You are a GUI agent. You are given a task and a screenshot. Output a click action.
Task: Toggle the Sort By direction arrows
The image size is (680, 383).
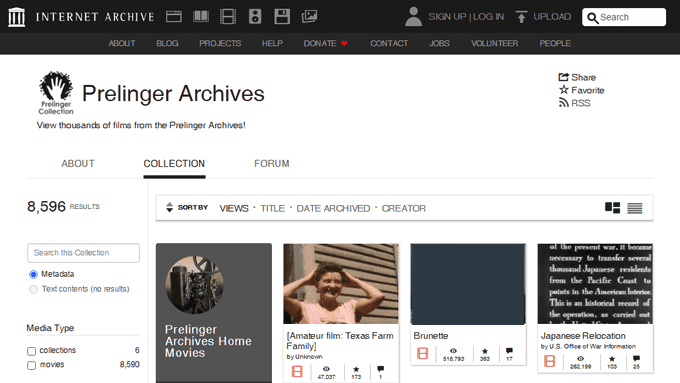(x=170, y=207)
